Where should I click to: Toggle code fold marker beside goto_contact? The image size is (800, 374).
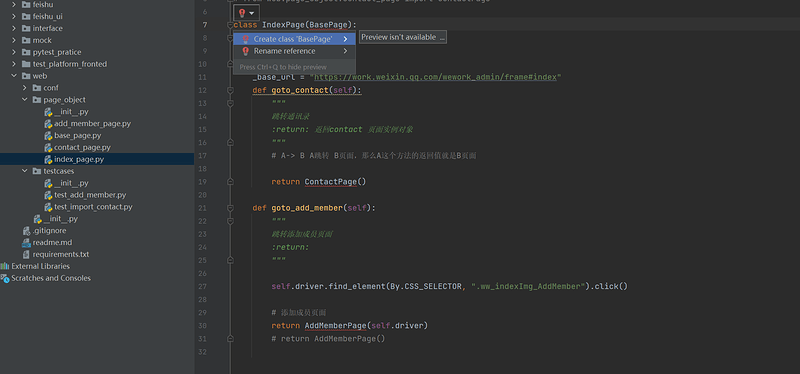click(x=230, y=90)
